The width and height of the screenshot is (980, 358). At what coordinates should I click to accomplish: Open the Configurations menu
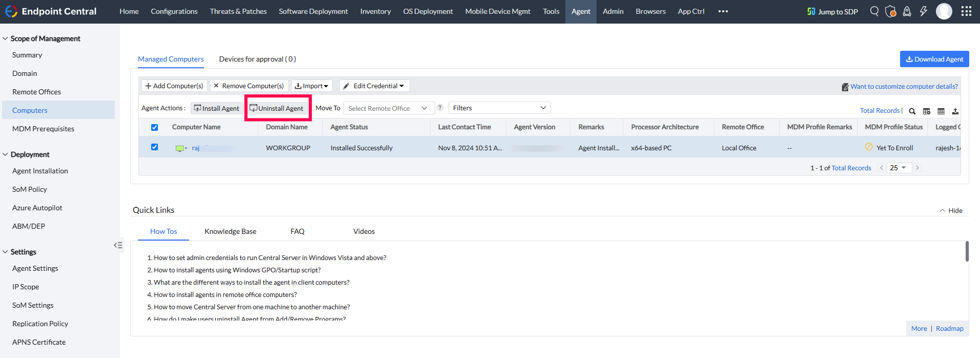click(x=174, y=11)
